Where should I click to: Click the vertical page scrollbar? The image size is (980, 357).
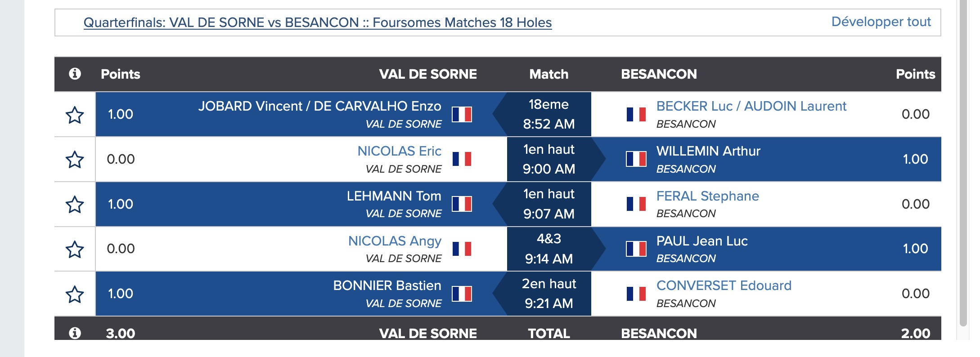tap(963, 163)
